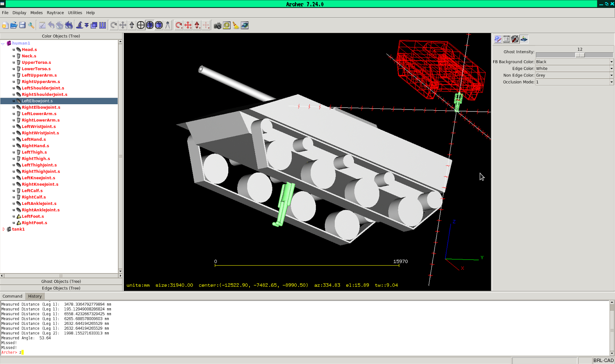
Task: Open preferences with the wrench icon
Action: (31, 25)
